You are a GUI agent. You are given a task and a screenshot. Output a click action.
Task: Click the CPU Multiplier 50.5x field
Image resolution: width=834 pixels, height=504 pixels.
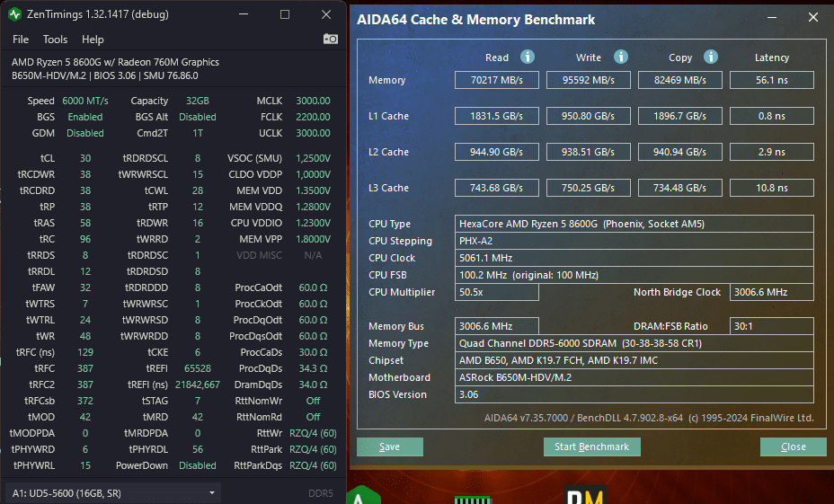point(497,292)
